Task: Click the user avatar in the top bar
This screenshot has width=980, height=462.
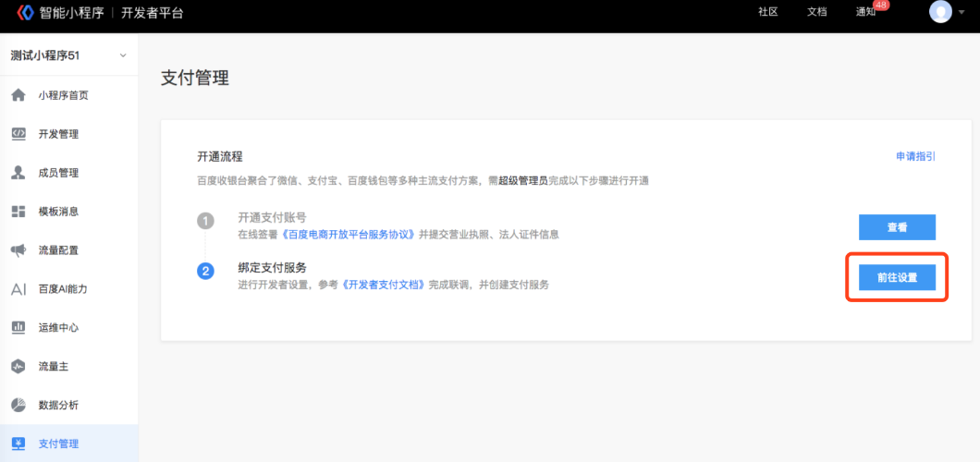Action: 940,12
